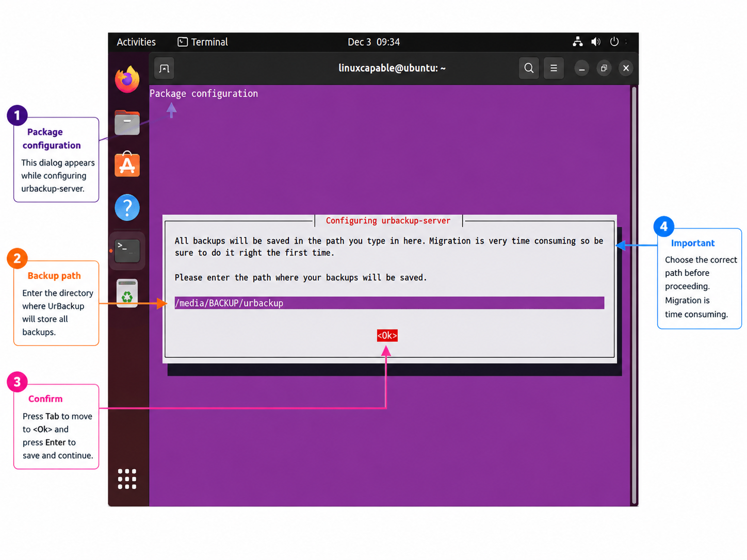Close the terminal window
747x560 pixels.
tap(626, 68)
